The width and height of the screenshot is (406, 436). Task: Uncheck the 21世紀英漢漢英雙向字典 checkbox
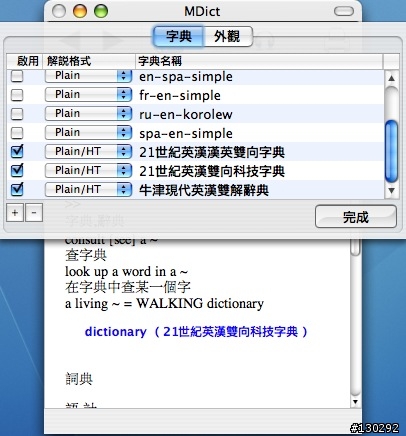coord(17,152)
